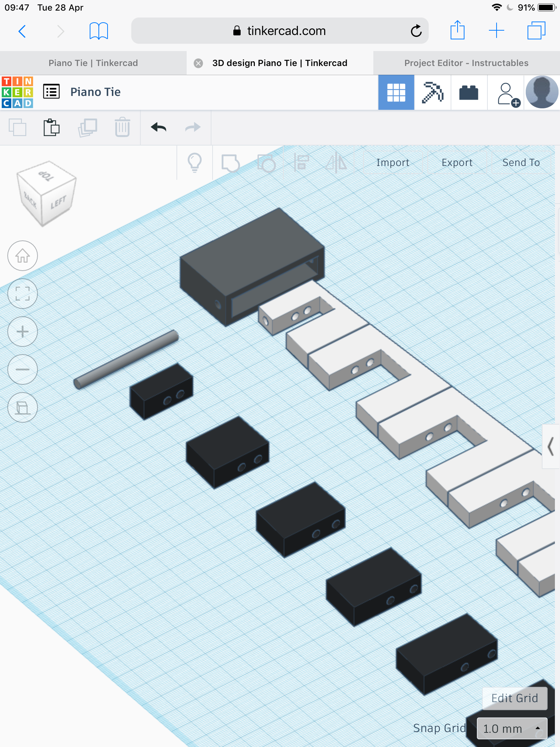The height and width of the screenshot is (747, 560).
Task: Fit all shapes in view
Action: [x=23, y=294]
